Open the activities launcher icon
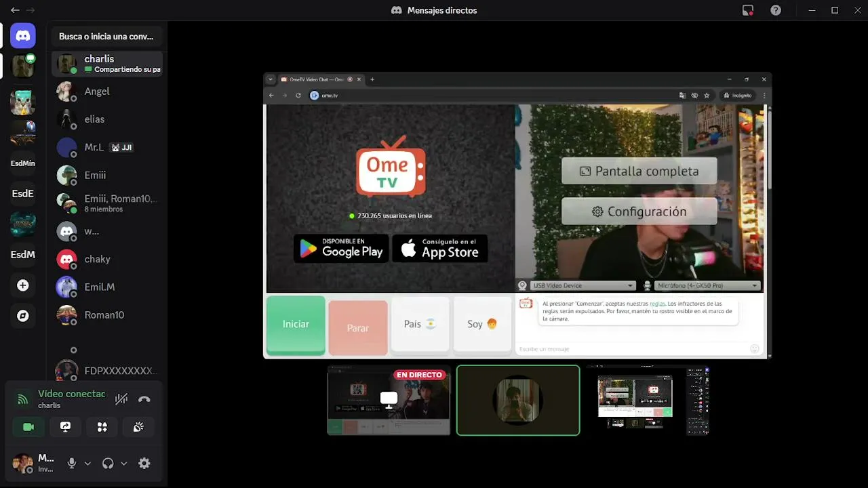 [x=102, y=427]
